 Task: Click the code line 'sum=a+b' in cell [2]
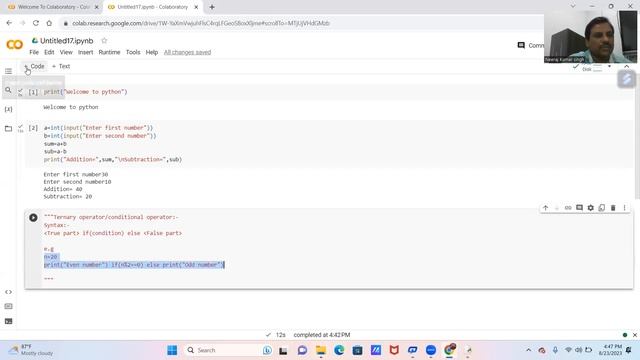(x=55, y=144)
